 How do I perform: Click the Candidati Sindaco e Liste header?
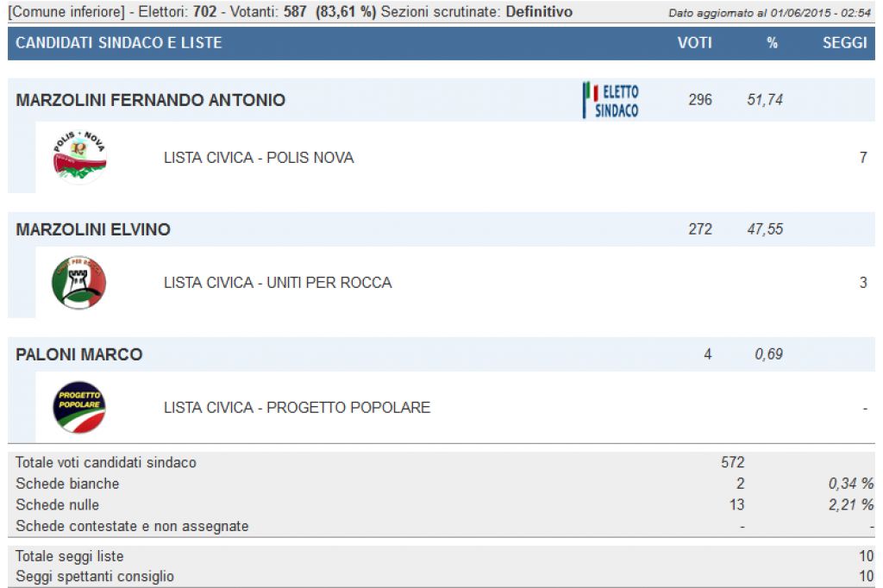[119, 43]
